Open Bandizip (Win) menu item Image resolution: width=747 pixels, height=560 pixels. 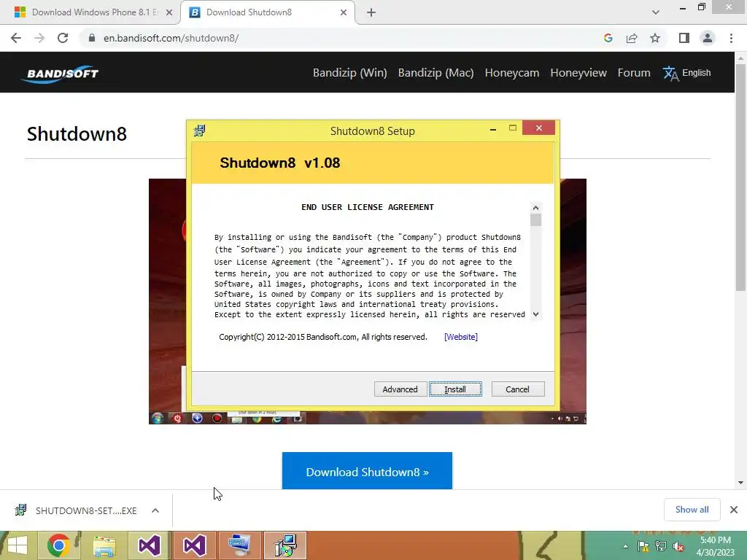(349, 73)
